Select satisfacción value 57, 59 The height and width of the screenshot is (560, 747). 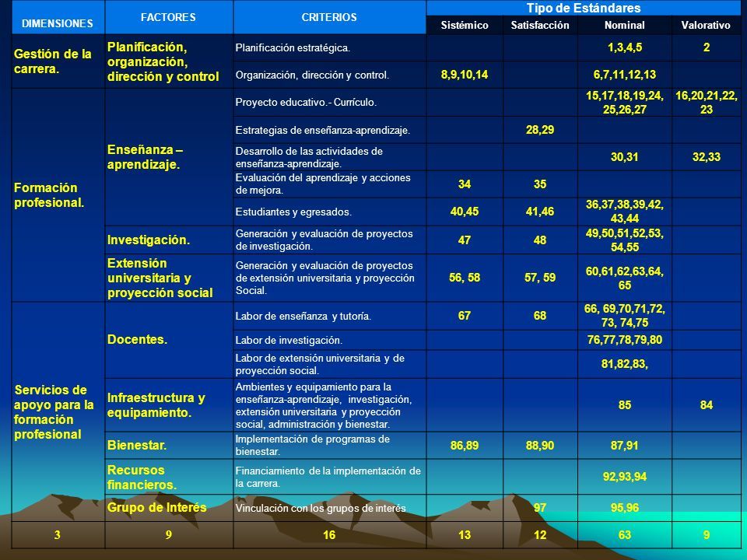540,278
